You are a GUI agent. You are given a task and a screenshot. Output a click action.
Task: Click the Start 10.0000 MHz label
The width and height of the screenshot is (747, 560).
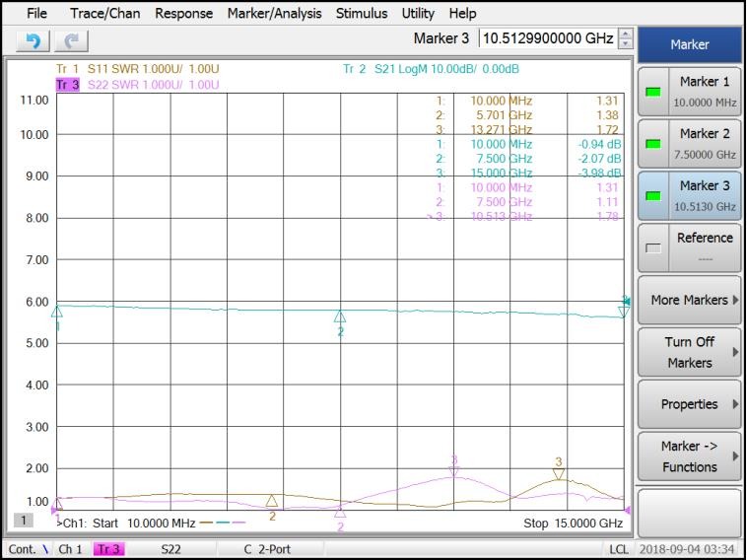pos(144,524)
